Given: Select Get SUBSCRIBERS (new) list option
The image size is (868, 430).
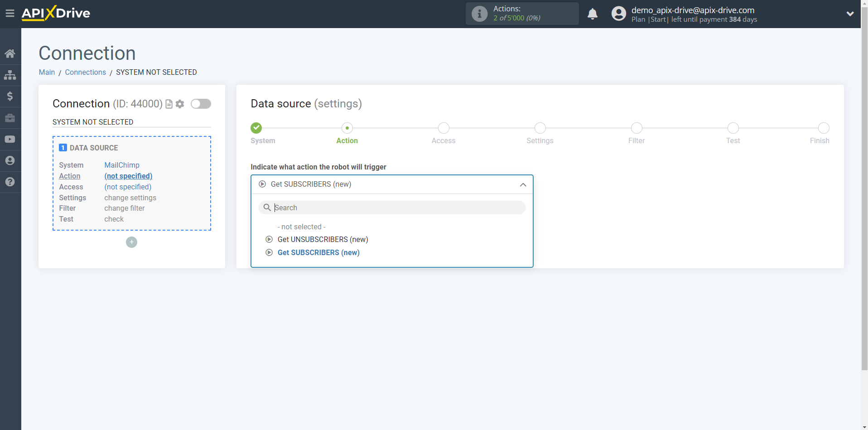Looking at the screenshot, I should tap(318, 252).
